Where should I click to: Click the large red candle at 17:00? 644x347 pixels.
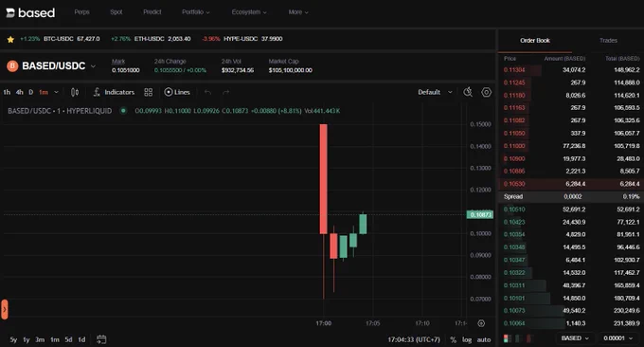tap(324, 179)
